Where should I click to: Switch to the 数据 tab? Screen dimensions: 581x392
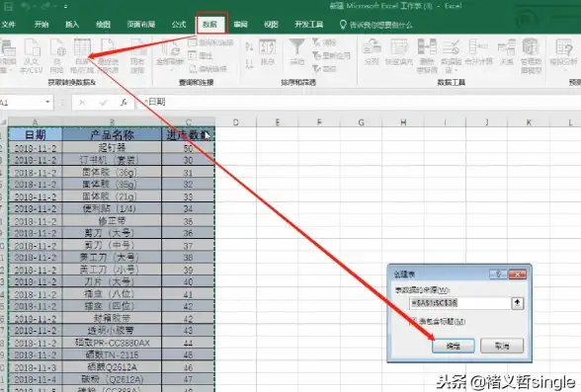click(x=210, y=25)
